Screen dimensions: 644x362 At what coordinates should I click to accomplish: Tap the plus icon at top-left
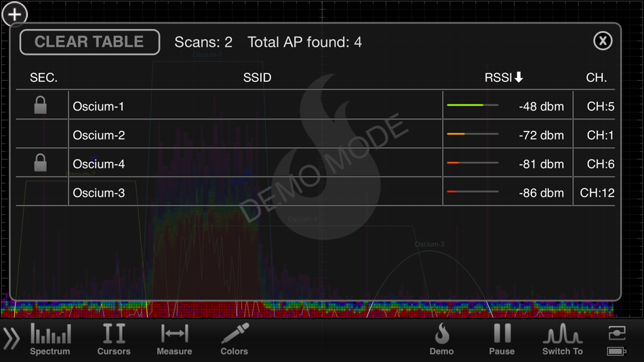15,15
